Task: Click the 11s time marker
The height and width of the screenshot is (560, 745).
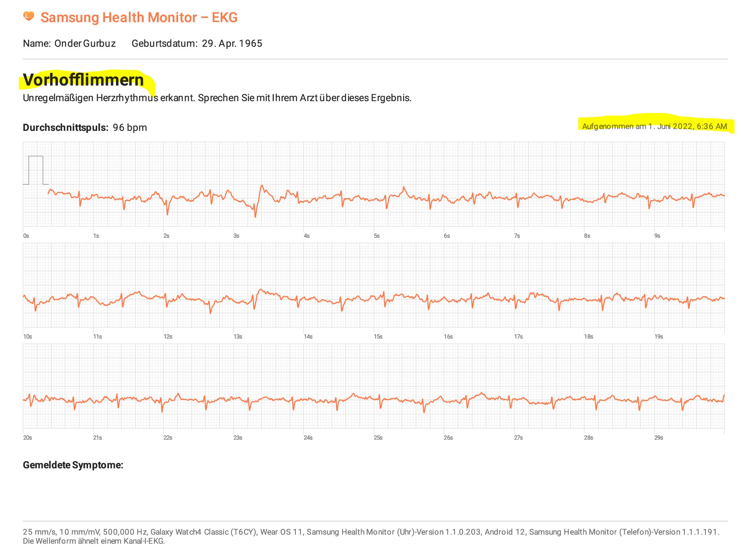Action: [x=98, y=337]
